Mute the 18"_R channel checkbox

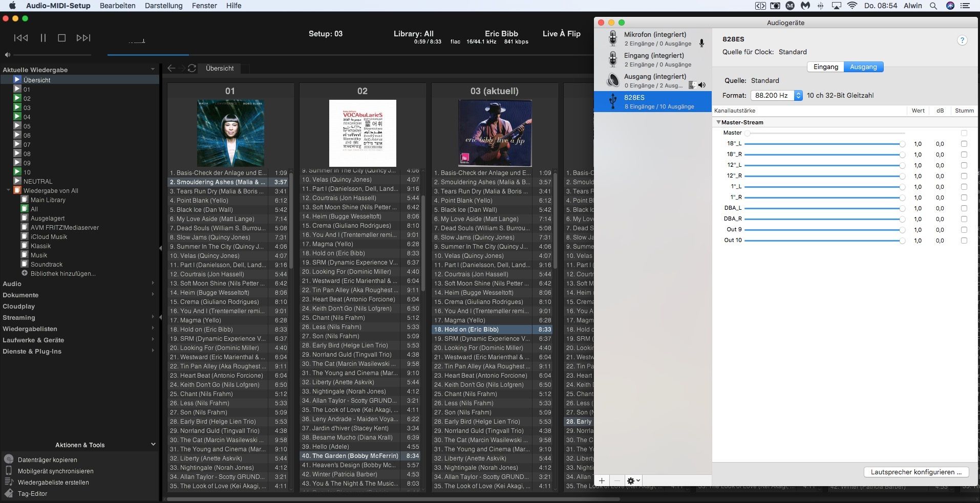coord(964,155)
